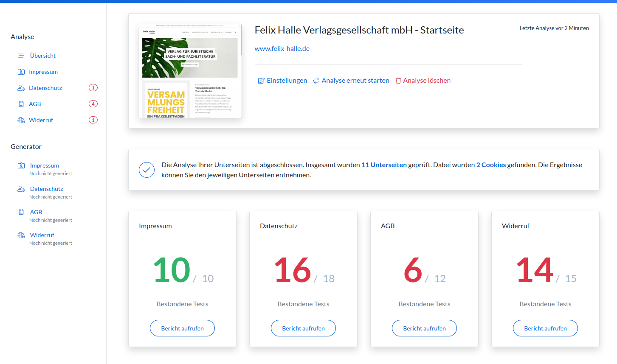The image size is (617, 364).
Task: Click the red 14 score in Widerruf card
Action: pos(535,270)
